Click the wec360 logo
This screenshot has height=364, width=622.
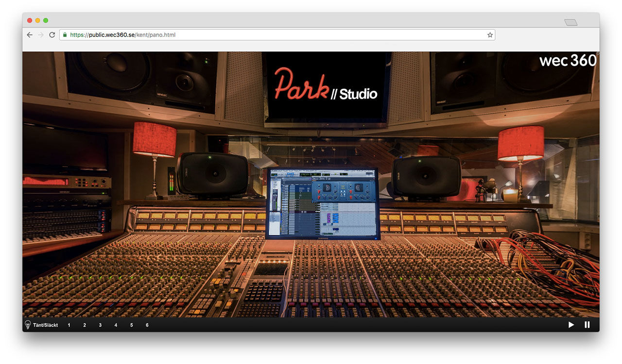(568, 61)
